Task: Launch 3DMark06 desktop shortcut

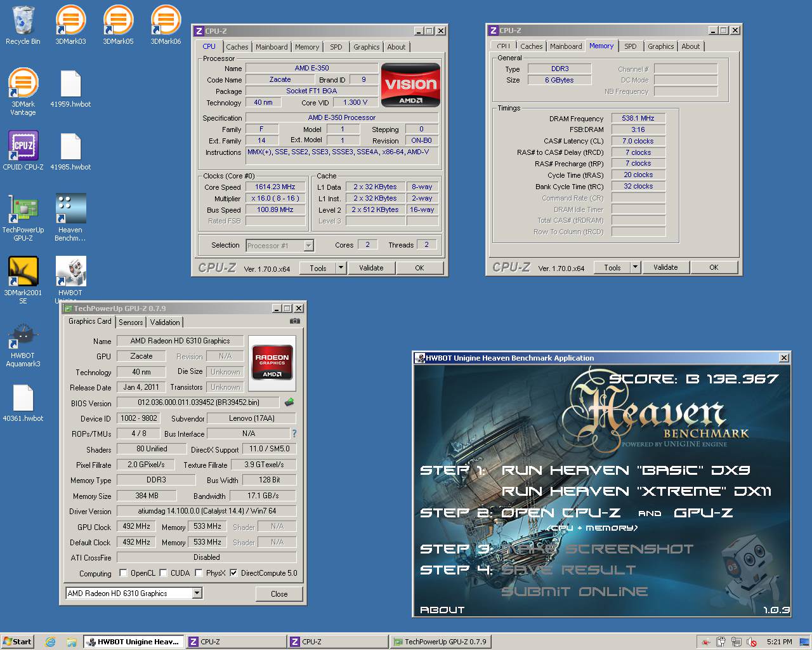Action: coord(166,25)
